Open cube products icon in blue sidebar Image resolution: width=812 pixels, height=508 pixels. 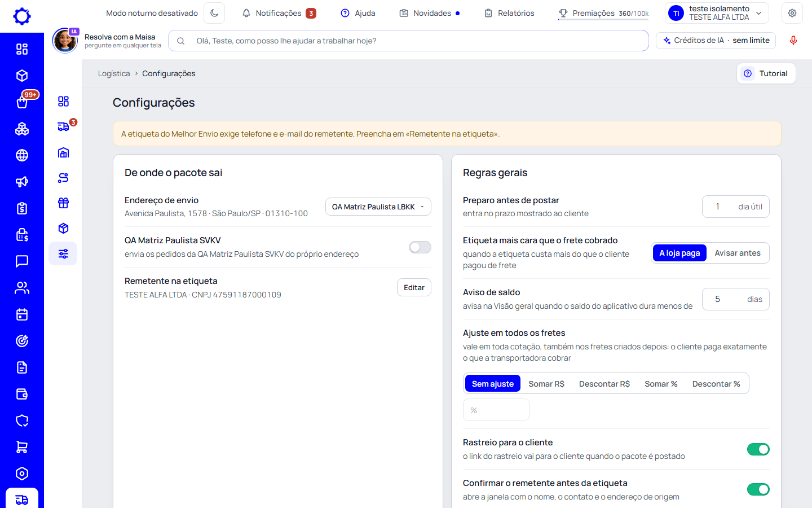pyautogui.click(x=22, y=76)
